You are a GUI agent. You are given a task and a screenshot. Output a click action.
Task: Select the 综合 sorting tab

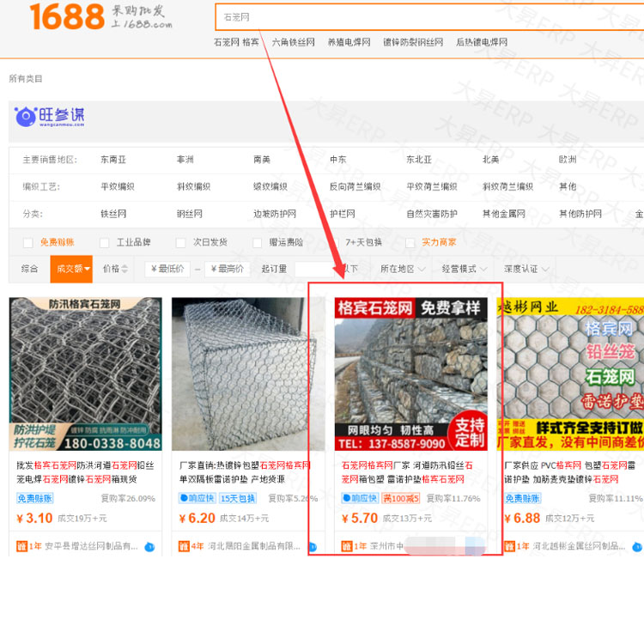click(29, 269)
